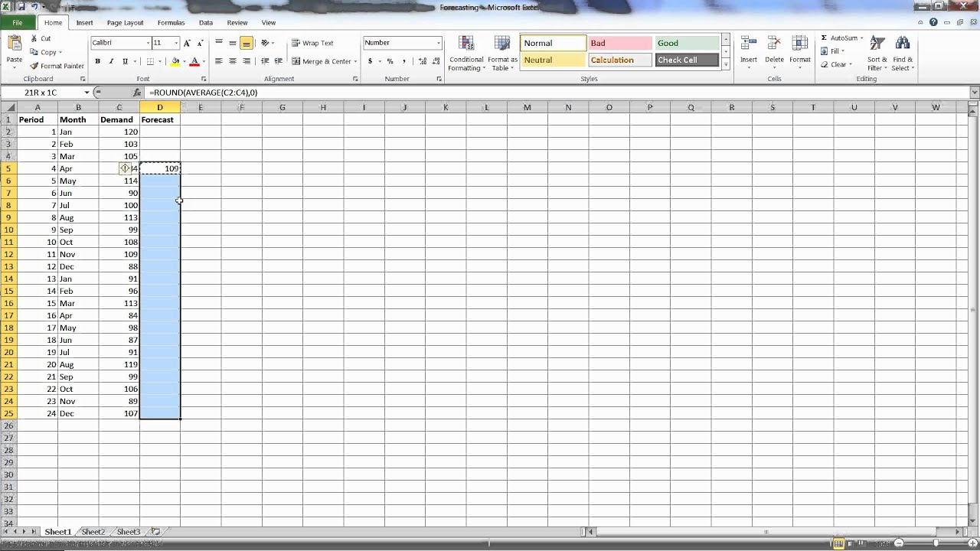Click the Orientation icon

click(x=266, y=43)
